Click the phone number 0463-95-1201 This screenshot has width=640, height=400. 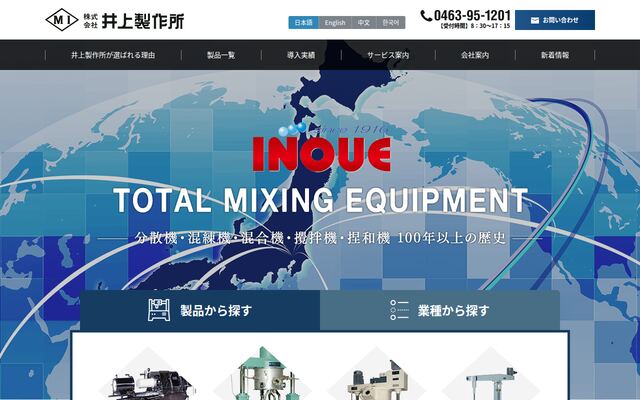coord(472,16)
